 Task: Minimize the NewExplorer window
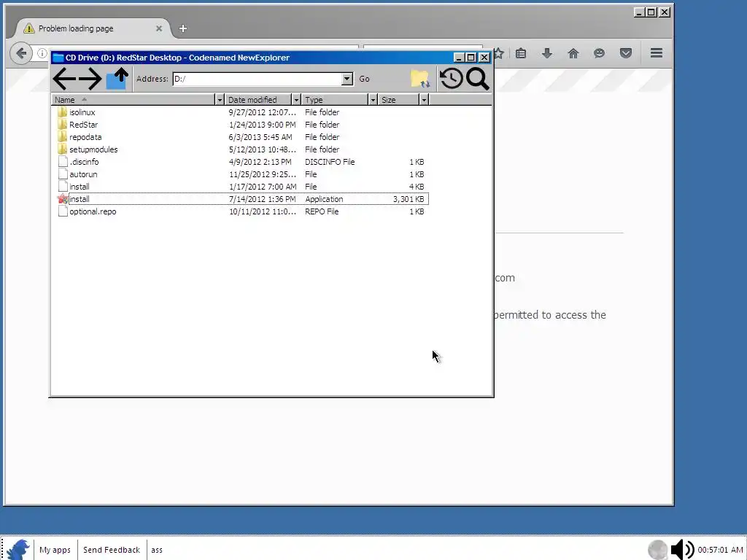(459, 58)
